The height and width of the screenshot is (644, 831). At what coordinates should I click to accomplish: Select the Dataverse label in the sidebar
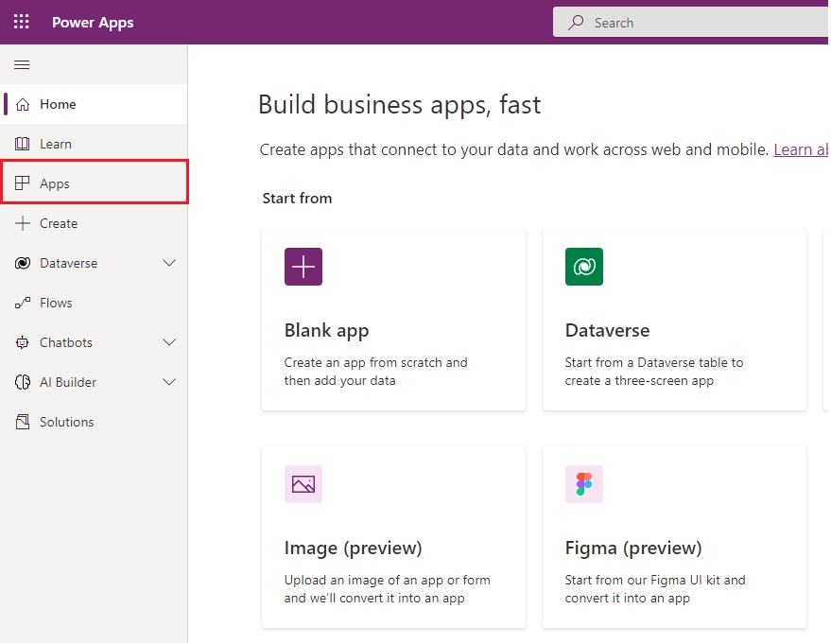coord(68,264)
